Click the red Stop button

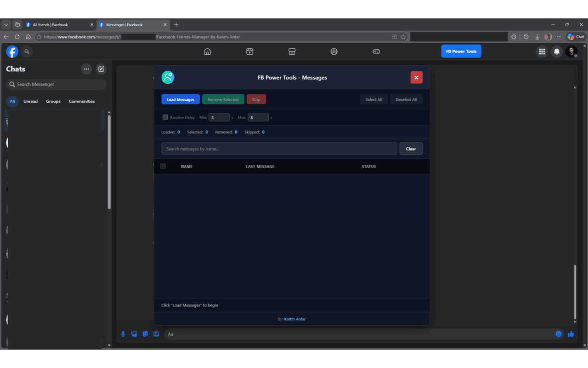[256, 99]
